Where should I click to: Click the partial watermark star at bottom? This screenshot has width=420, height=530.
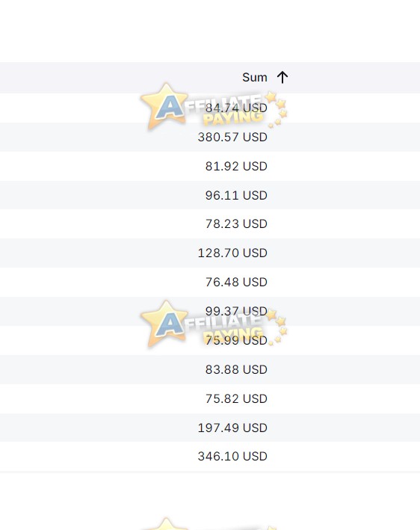pyautogui.click(x=166, y=523)
